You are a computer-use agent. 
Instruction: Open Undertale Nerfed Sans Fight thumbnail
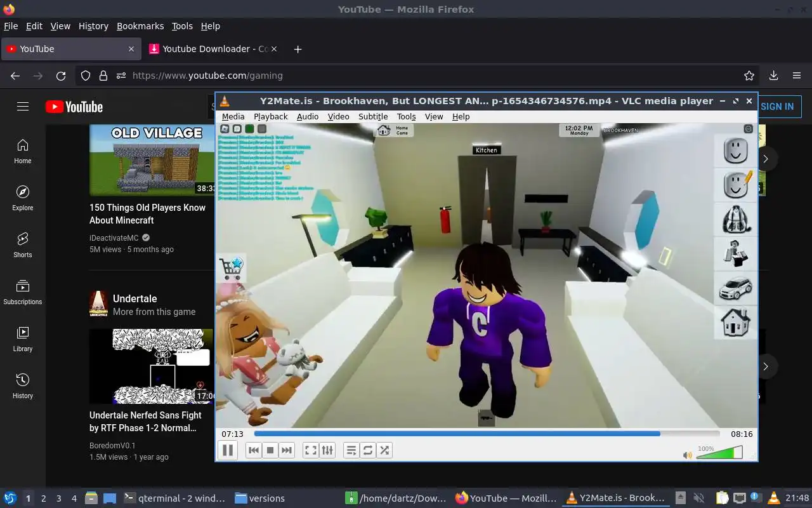[x=152, y=366]
